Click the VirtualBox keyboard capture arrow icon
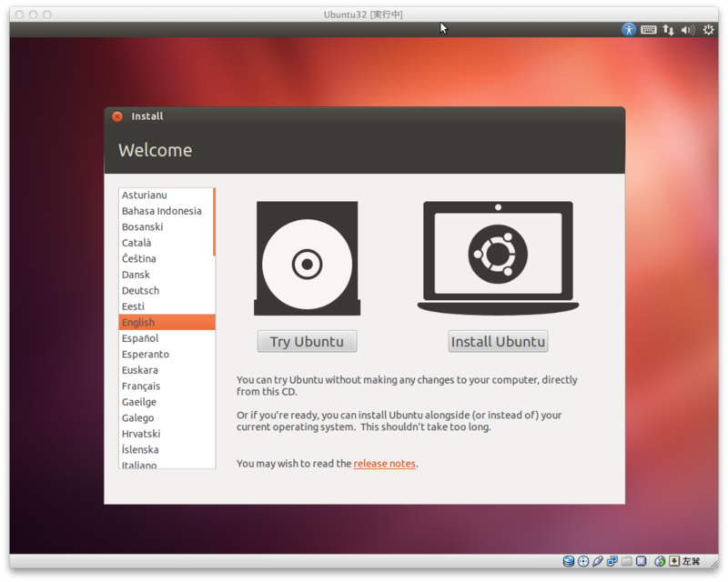This screenshot has width=728, height=582. pos(674,561)
